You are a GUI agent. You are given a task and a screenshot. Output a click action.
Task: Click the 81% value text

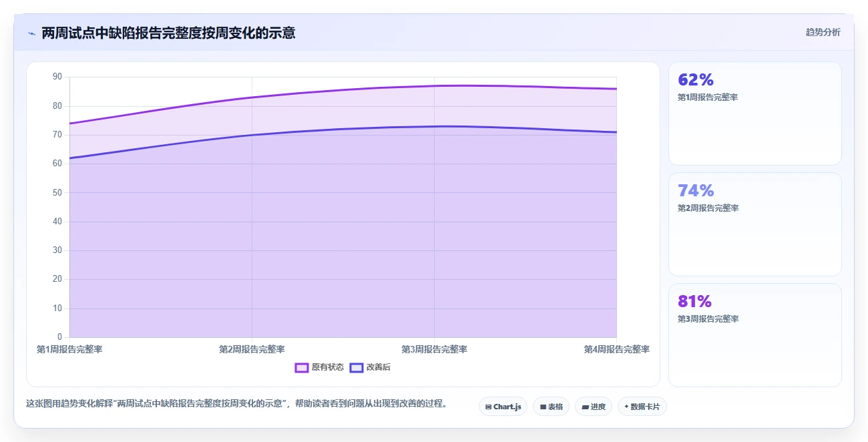[694, 301]
